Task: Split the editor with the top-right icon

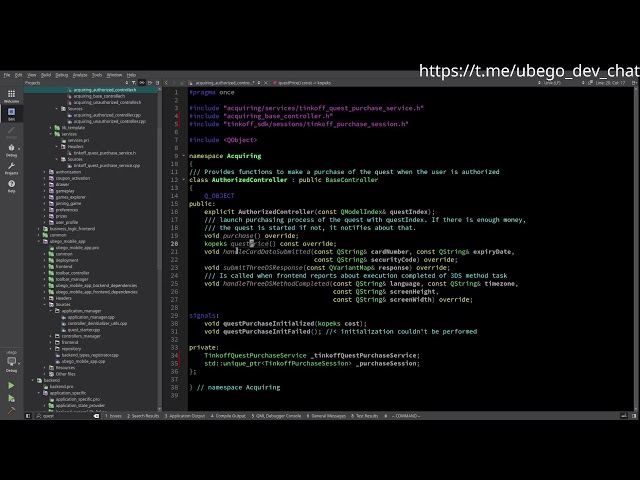Action: (634, 82)
